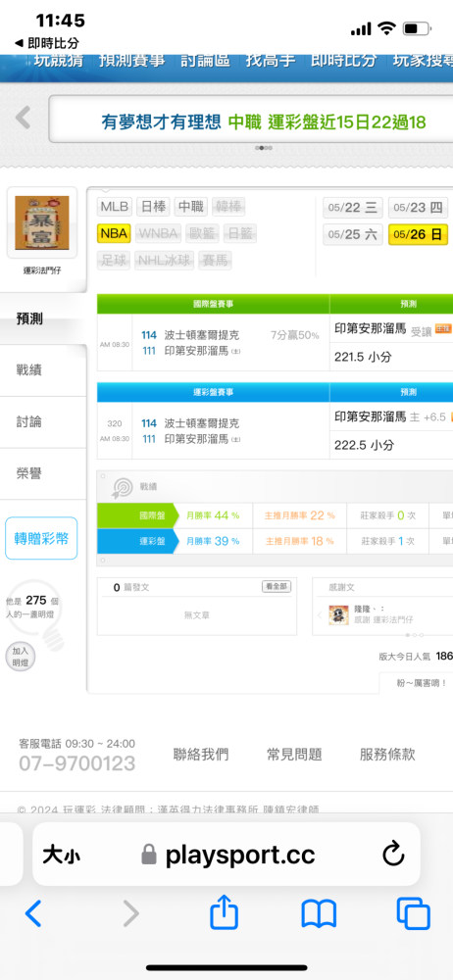Open the 預測 sidebar tab

[x=43, y=318]
